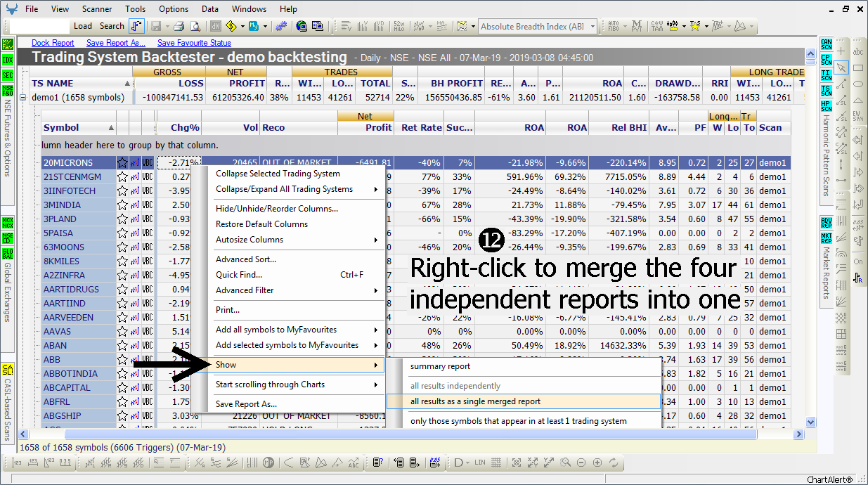Viewport: 868px width, 485px height.
Task: Click the Search button
Action: click(x=112, y=26)
